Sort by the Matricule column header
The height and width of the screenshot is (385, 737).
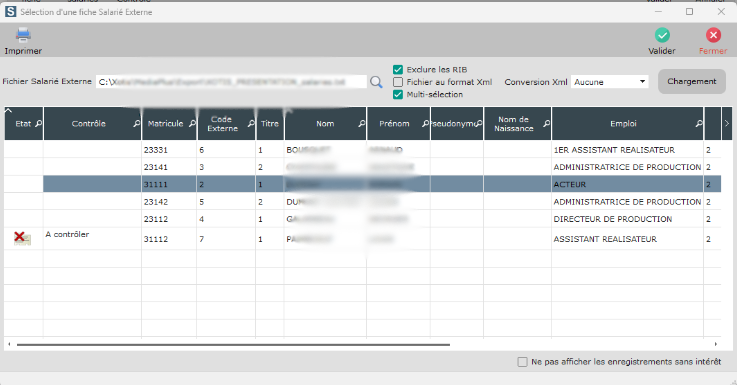[165, 124]
